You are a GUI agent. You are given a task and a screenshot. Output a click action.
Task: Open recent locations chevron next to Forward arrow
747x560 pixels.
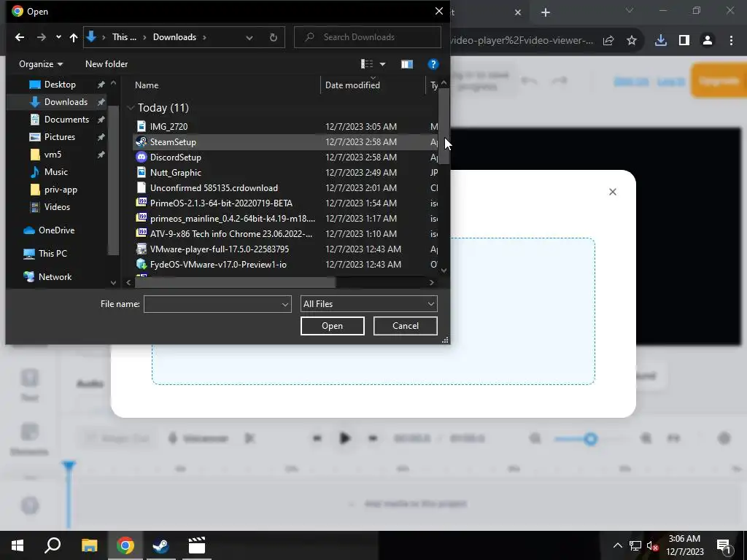(58, 37)
